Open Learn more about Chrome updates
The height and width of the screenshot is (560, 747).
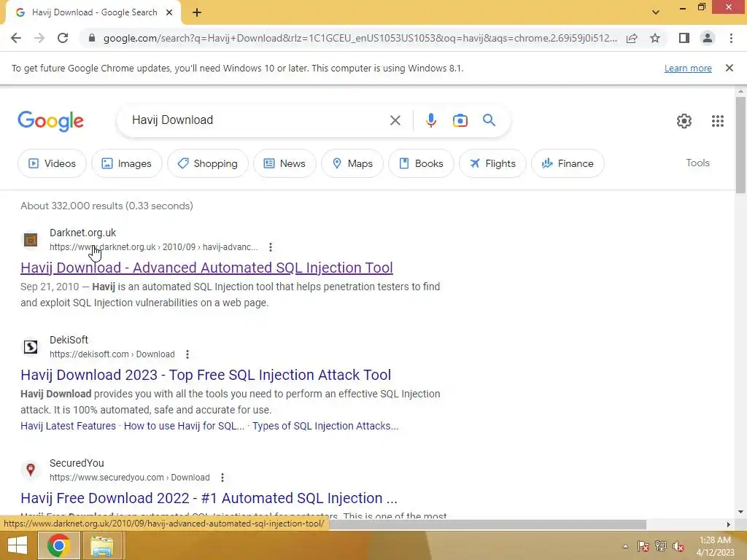point(688,69)
